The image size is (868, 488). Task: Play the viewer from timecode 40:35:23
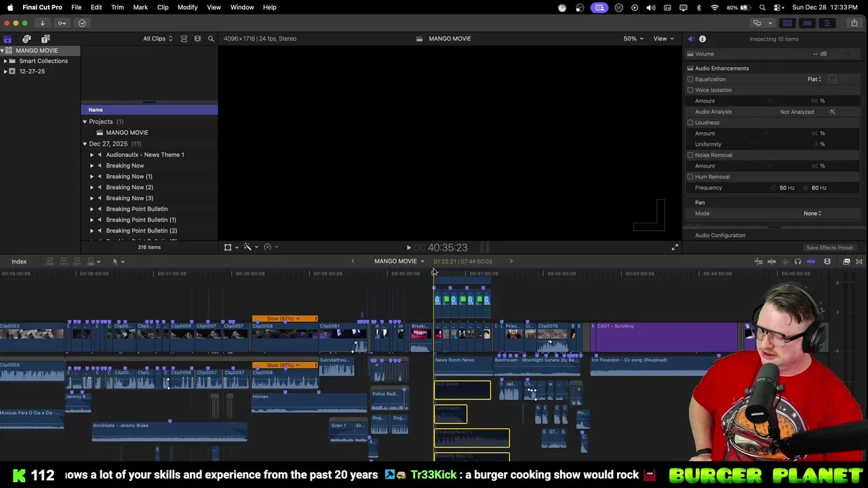(408, 248)
